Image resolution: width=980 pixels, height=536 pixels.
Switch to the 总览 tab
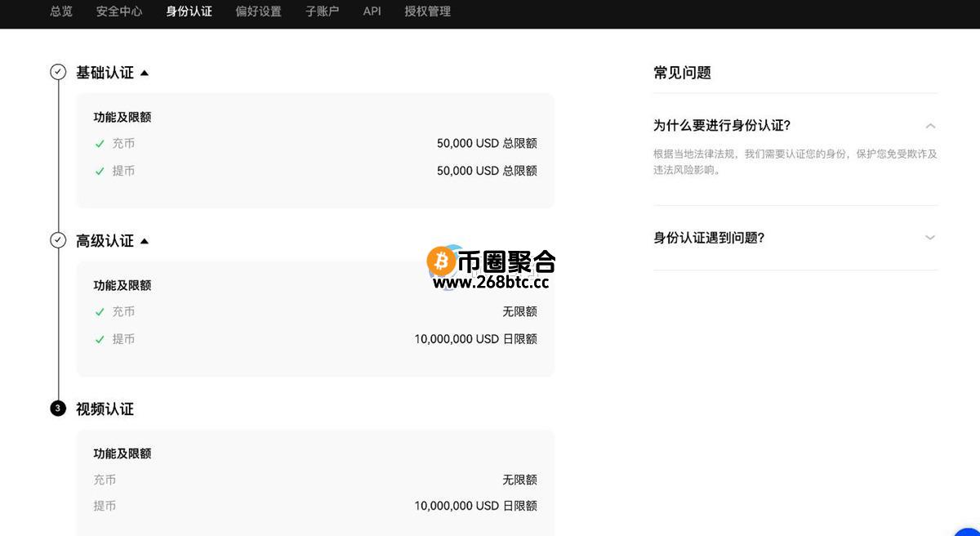click(60, 12)
